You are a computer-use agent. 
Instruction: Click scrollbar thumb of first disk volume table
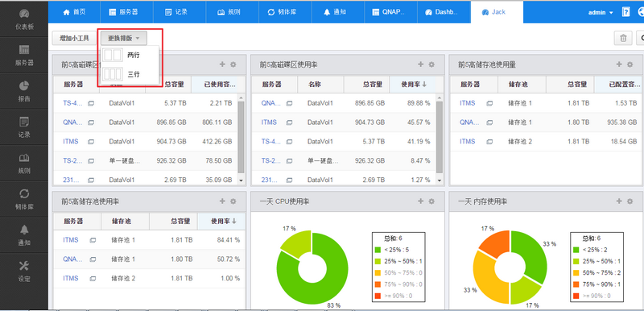(241, 137)
